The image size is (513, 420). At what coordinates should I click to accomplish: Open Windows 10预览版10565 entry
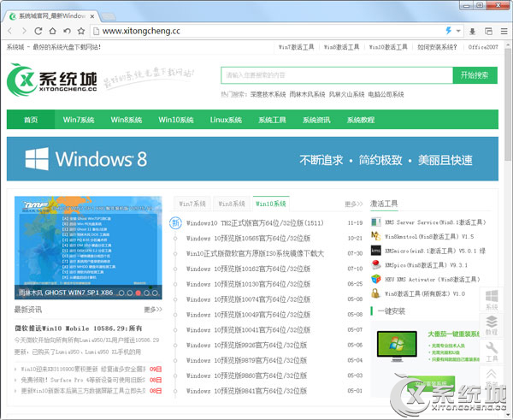click(x=248, y=239)
